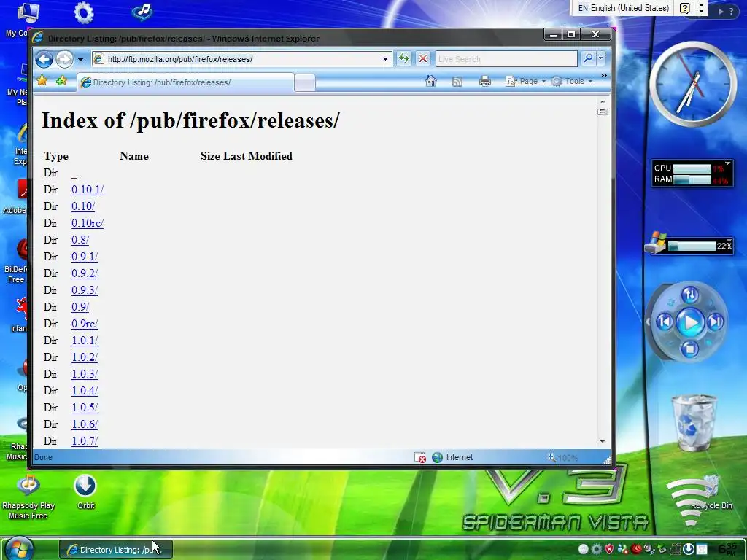
Task: Click Next track on media widget
Action: [x=716, y=322]
